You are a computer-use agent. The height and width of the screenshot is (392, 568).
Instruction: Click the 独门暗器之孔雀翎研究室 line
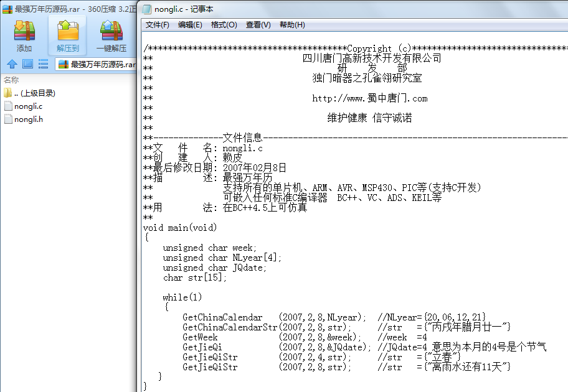point(367,78)
